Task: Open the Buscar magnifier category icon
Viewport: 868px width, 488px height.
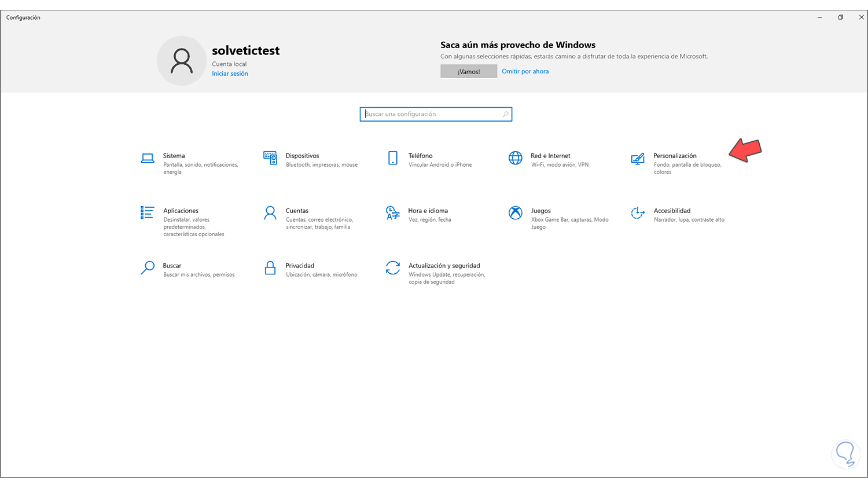Action: (148, 267)
